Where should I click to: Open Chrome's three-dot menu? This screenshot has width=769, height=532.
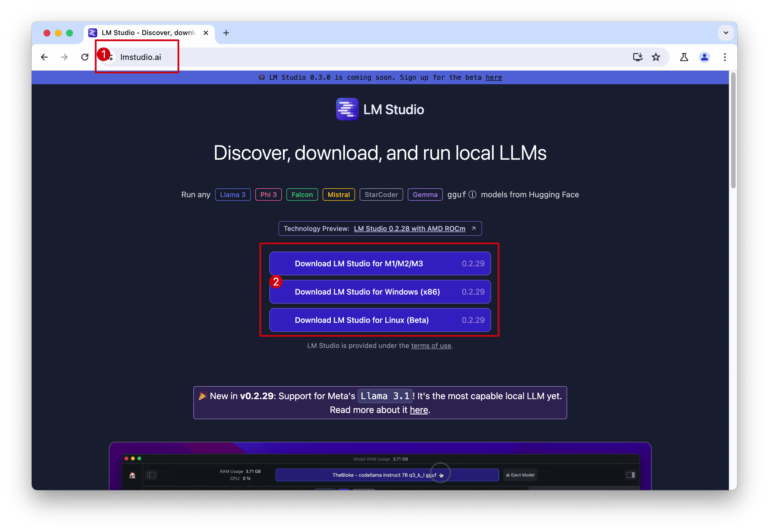[x=724, y=57]
